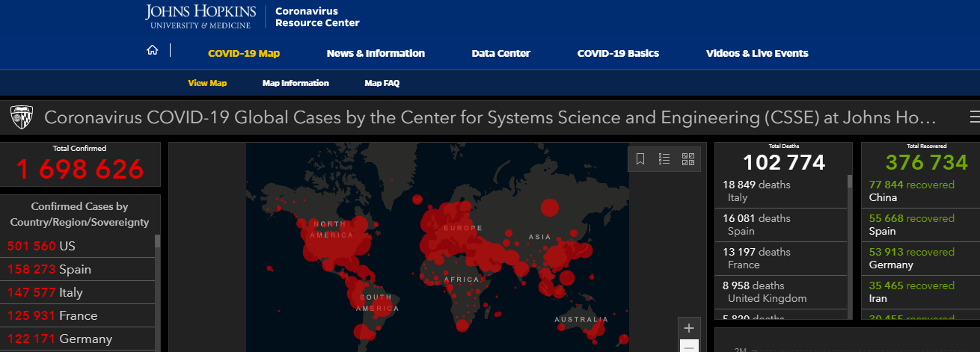980x352 pixels.
Task: Open the map legend list icon
Action: click(x=664, y=158)
